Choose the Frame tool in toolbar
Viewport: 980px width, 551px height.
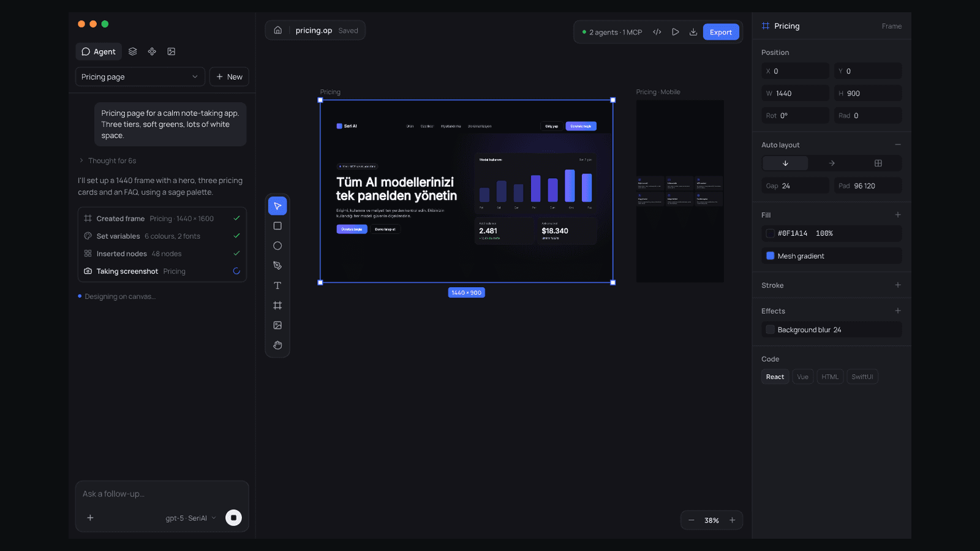pyautogui.click(x=277, y=305)
